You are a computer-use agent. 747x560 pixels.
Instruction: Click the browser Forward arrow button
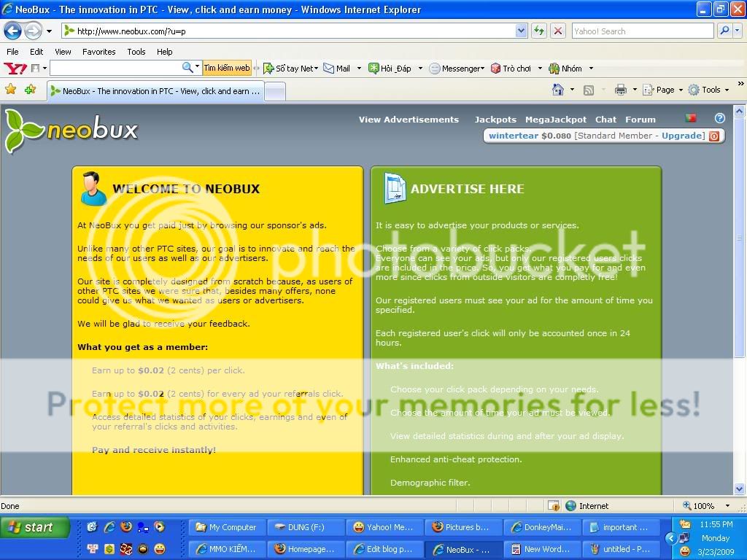33,31
